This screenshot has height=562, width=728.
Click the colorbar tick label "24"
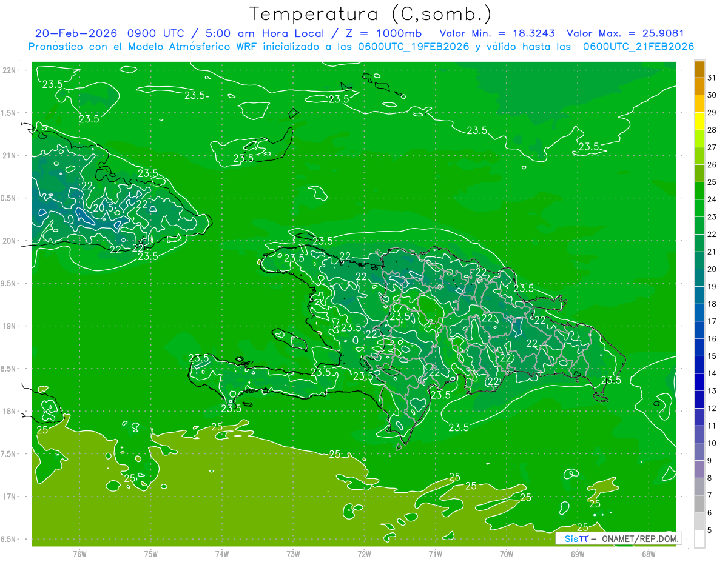pos(712,199)
